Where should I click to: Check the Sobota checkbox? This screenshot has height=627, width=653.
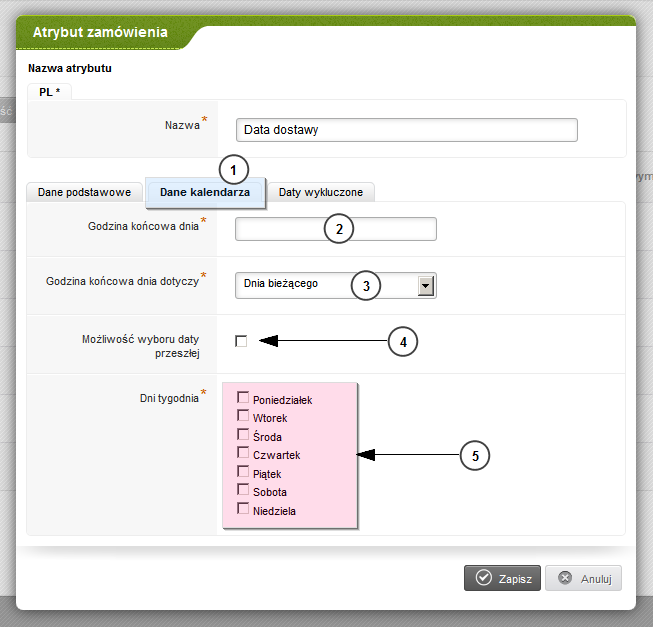242,490
